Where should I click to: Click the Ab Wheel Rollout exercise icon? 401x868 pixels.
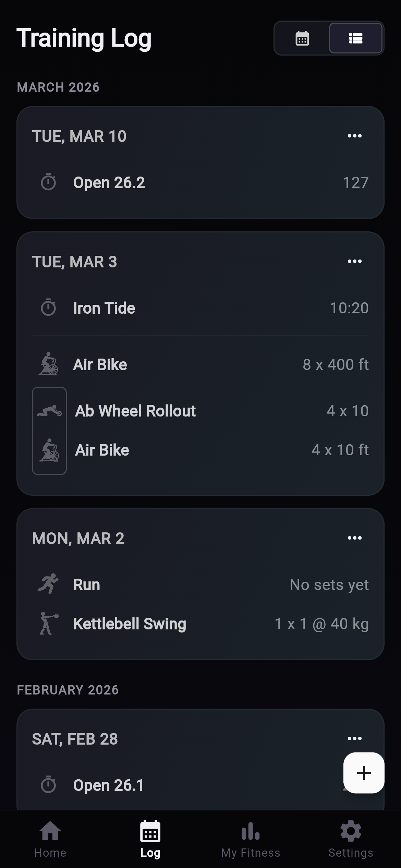[49, 411]
